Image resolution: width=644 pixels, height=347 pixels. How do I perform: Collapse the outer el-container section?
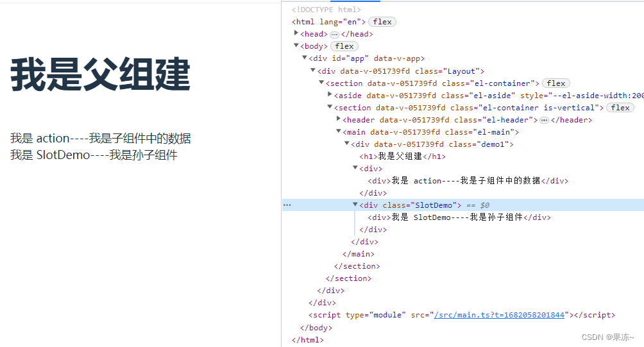[321, 83]
